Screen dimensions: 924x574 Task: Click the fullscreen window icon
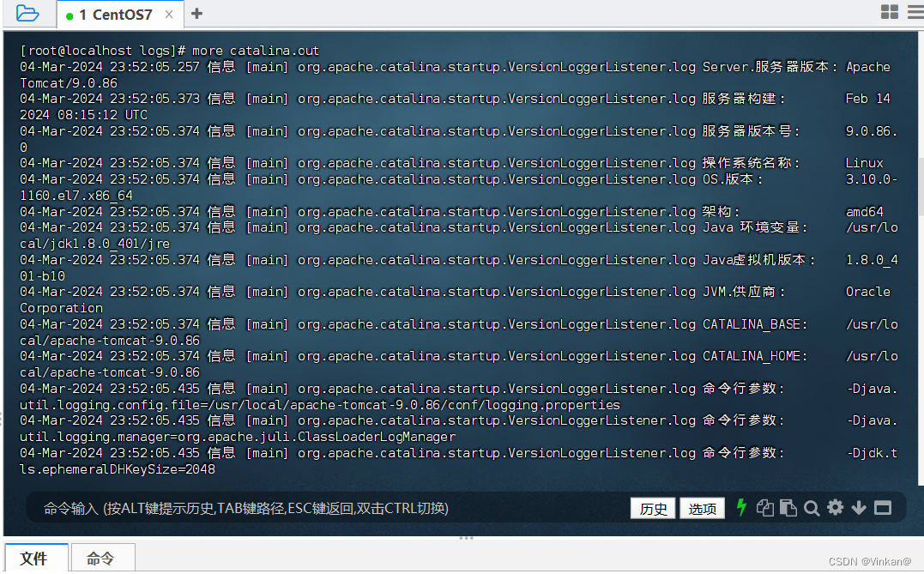[x=883, y=507]
